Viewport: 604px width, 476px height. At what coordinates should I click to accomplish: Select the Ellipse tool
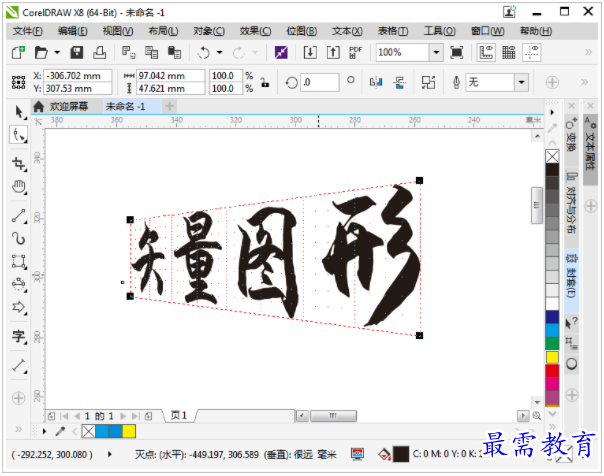coord(18,284)
